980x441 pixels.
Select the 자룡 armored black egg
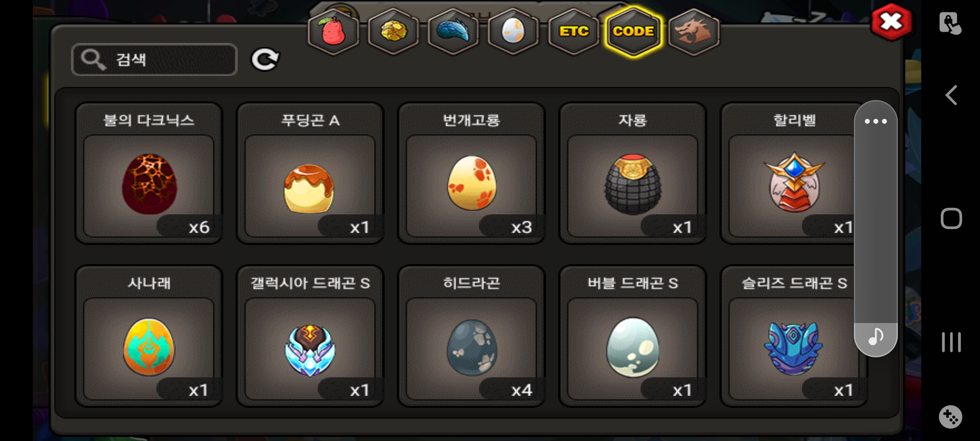click(x=633, y=174)
